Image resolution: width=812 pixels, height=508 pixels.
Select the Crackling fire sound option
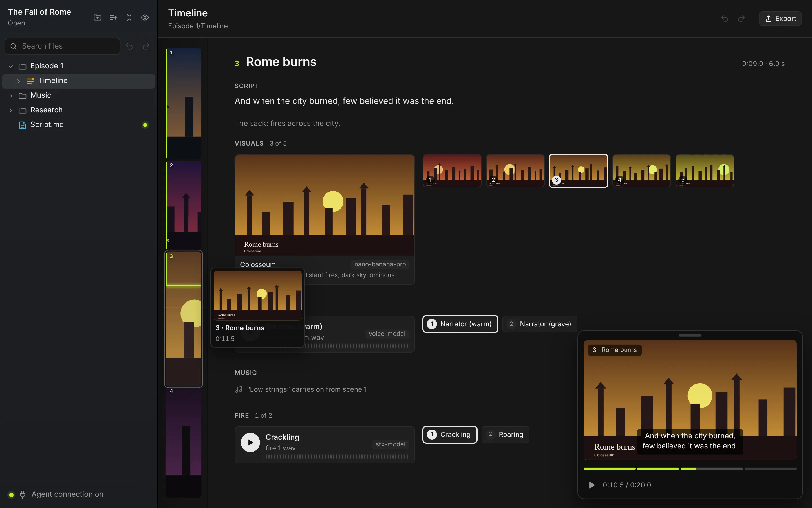tap(450, 434)
